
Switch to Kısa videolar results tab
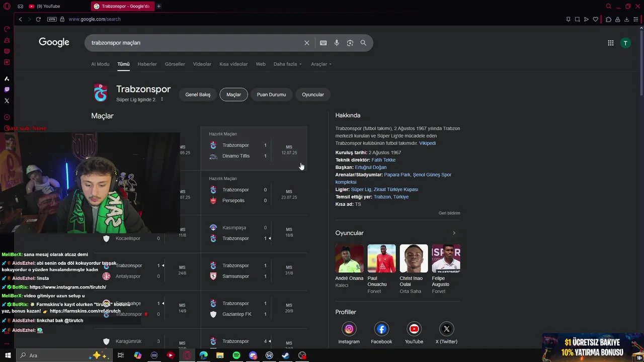(233, 64)
